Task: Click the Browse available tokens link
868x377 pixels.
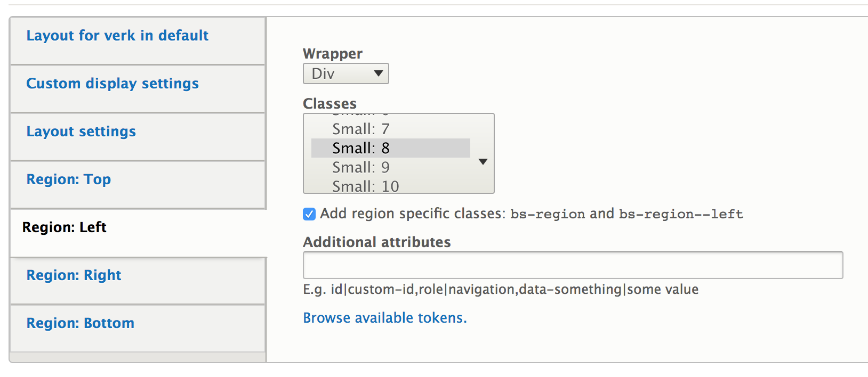Action: click(384, 317)
